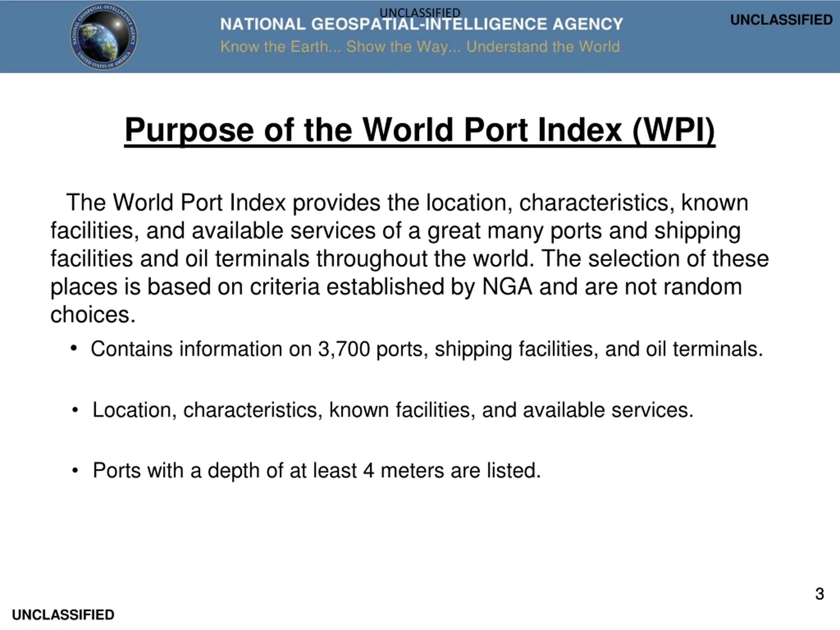Click the bold UNCLASSIFIED label top right
840x630 pixels.
click(781, 20)
